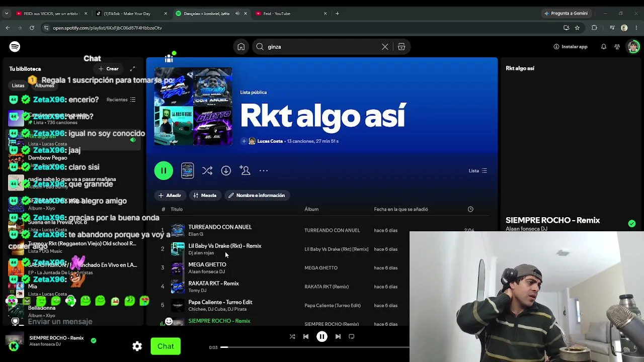Pause using the bottom player button
Image resolution: width=644 pixels, height=362 pixels.
click(322, 336)
